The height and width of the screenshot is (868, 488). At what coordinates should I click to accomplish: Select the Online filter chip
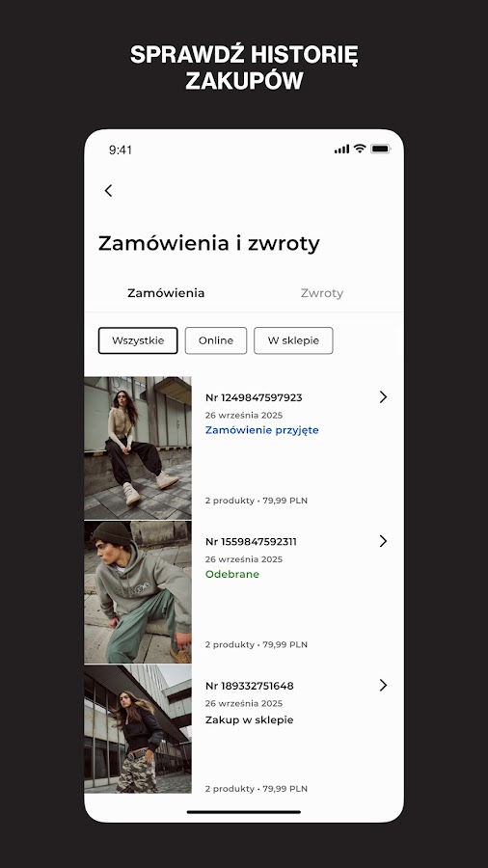[216, 340]
